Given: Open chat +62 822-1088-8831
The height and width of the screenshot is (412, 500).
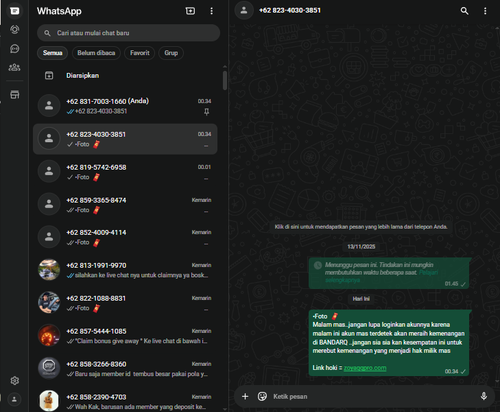Looking at the screenshot, I should click(x=125, y=303).
